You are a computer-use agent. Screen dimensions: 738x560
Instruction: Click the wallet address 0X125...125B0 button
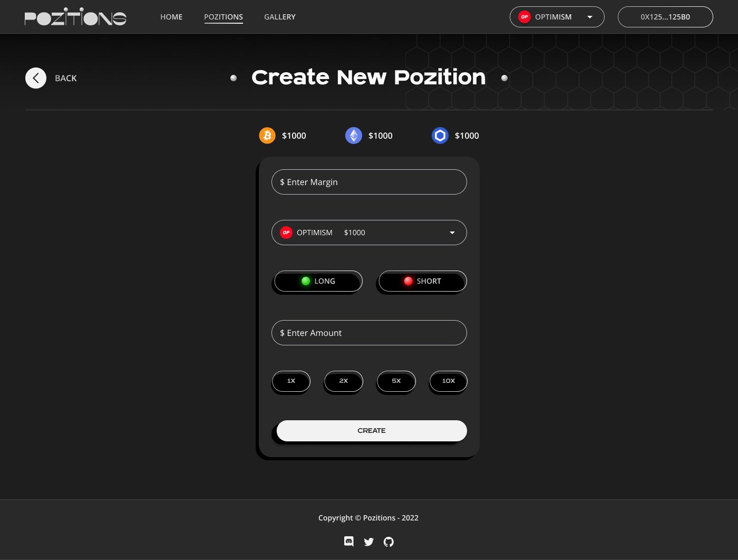[665, 17]
